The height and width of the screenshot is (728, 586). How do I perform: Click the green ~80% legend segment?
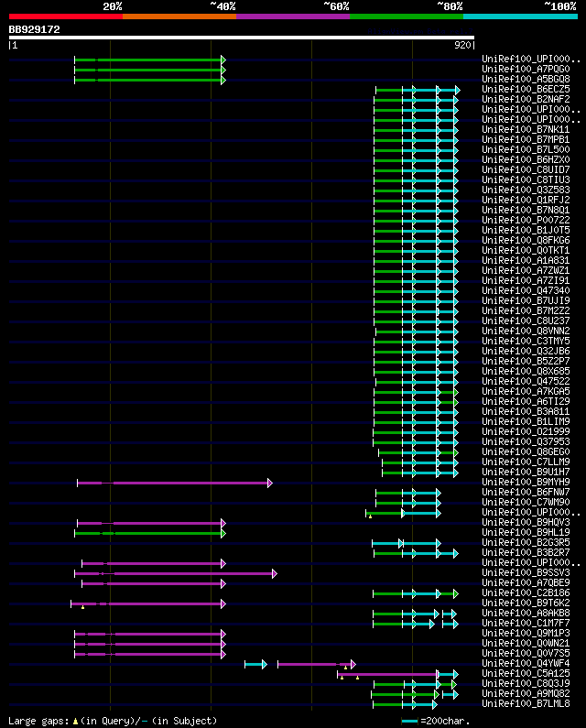(407, 16)
